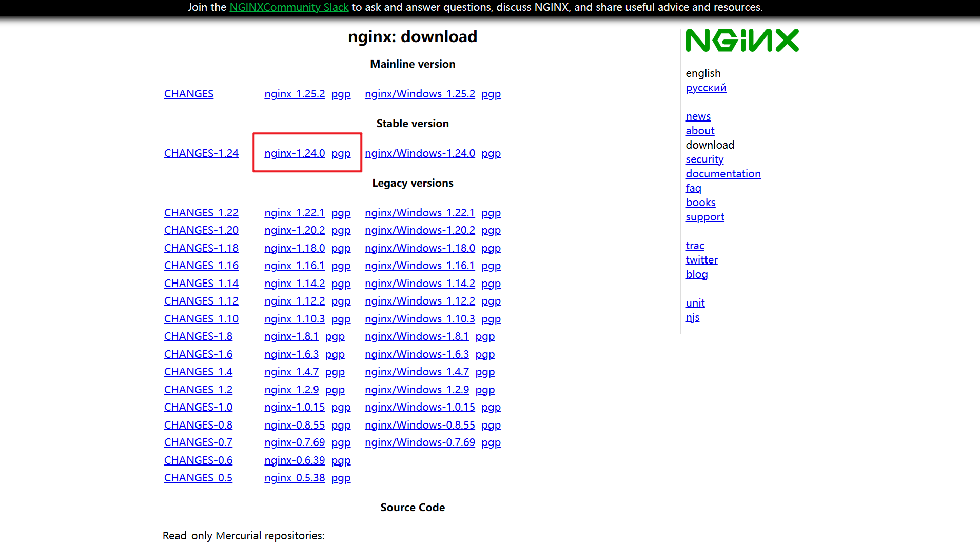Open the NGINXCommunity Slack link
The height and width of the screenshot is (546, 980).
(x=289, y=7)
